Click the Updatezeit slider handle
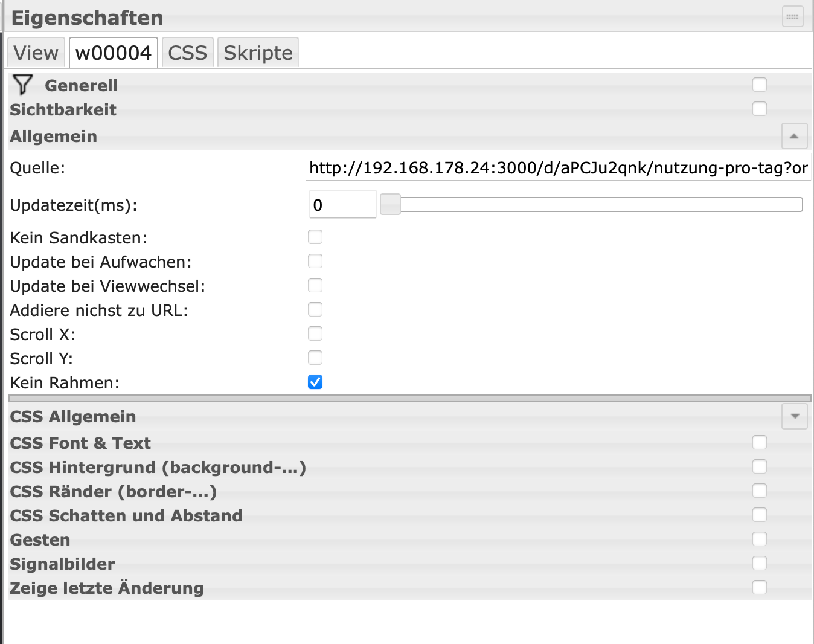814x644 pixels. (x=390, y=204)
